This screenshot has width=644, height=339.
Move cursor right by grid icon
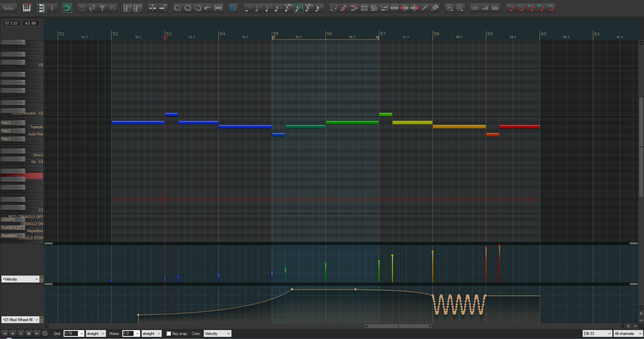pos(152,8)
